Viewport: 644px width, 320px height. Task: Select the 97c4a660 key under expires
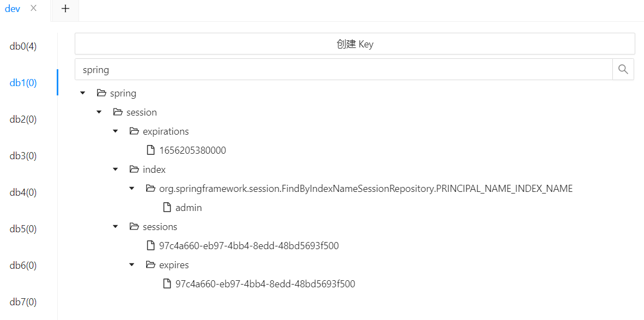[x=265, y=284]
